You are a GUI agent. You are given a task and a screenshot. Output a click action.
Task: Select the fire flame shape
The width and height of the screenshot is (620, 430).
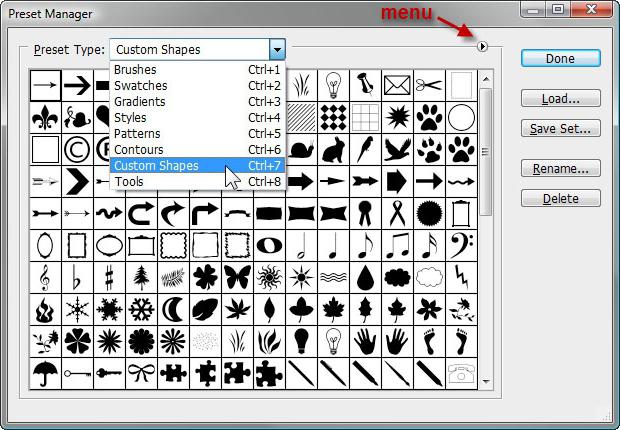(45, 310)
